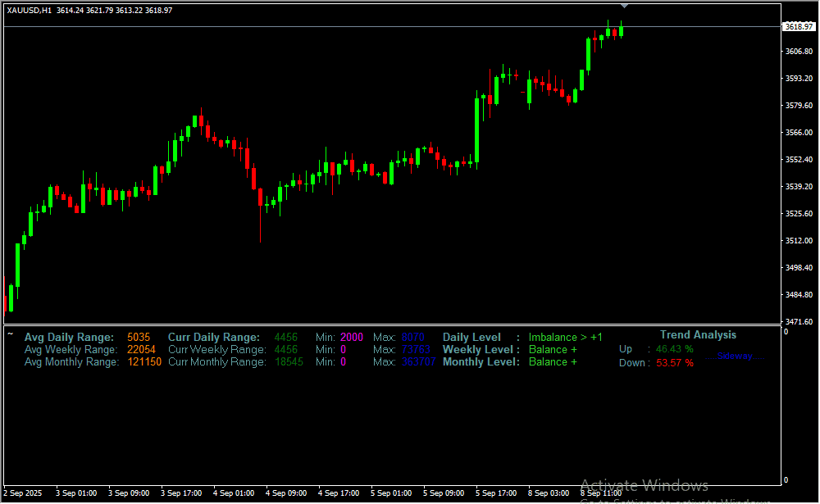Screen dimensions: 820x504
Task: Click the 3 Sep 17:00 time label
Action: tap(180, 493)
